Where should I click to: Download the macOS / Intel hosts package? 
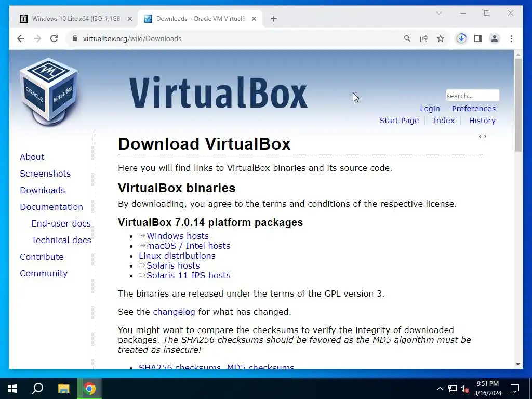click(188, 246)
